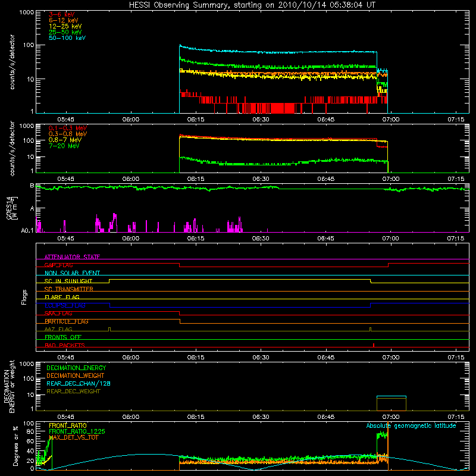Click the 12-25 keV legend label

[x=65, y=26]
